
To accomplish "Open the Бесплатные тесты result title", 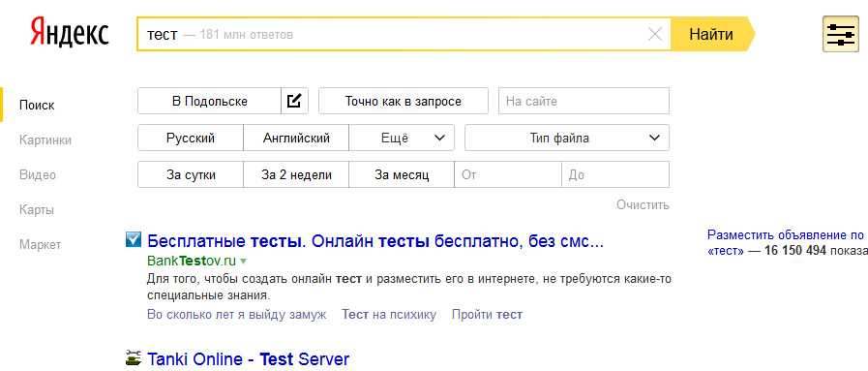I will (375, 241).
